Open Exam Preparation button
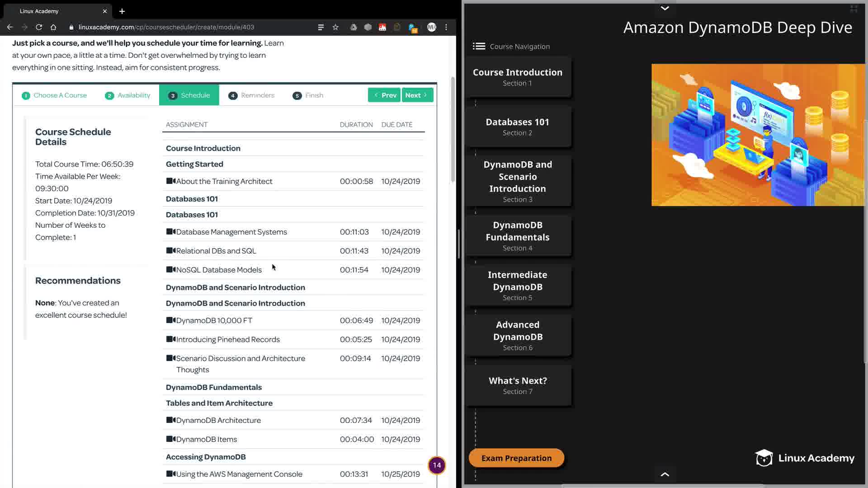This screenshot has height=488, width=868. [x=516, y=458]
